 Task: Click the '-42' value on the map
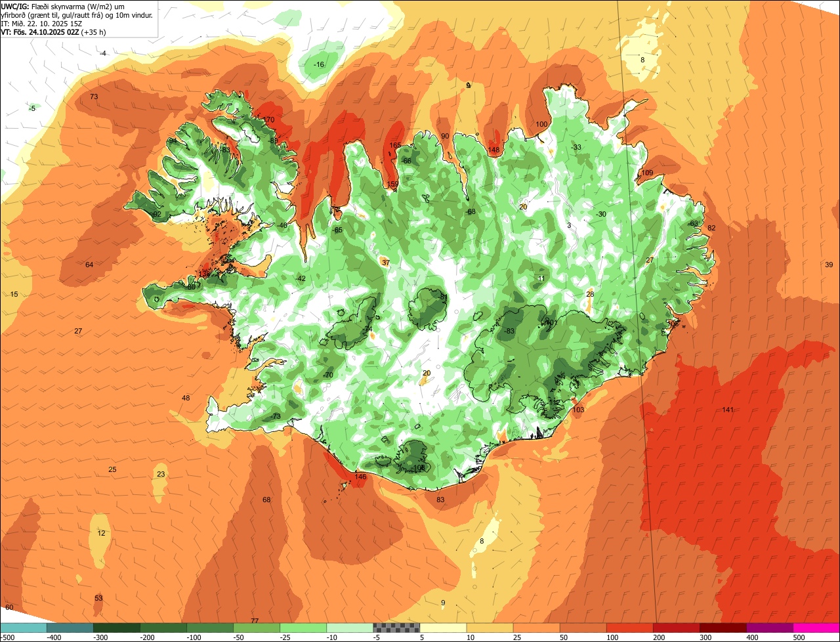pyautogui.click(x=301, y=278)
